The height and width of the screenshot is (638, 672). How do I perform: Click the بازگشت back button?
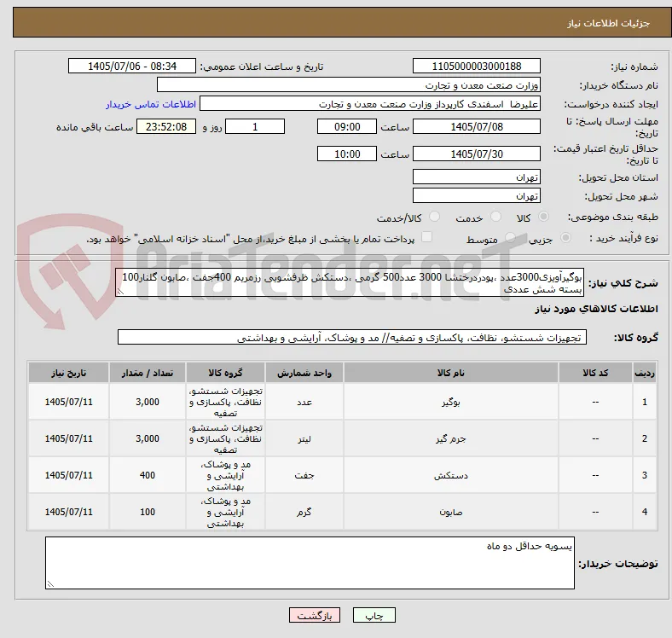click(x=315, y=615)
